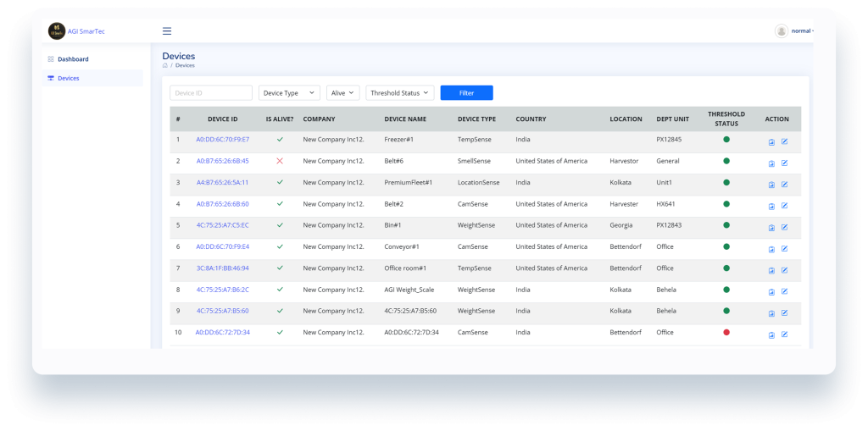Open device link 4C:75:25:A7:B6:2C
Viewport: 868px width, 431px height.
223,290
